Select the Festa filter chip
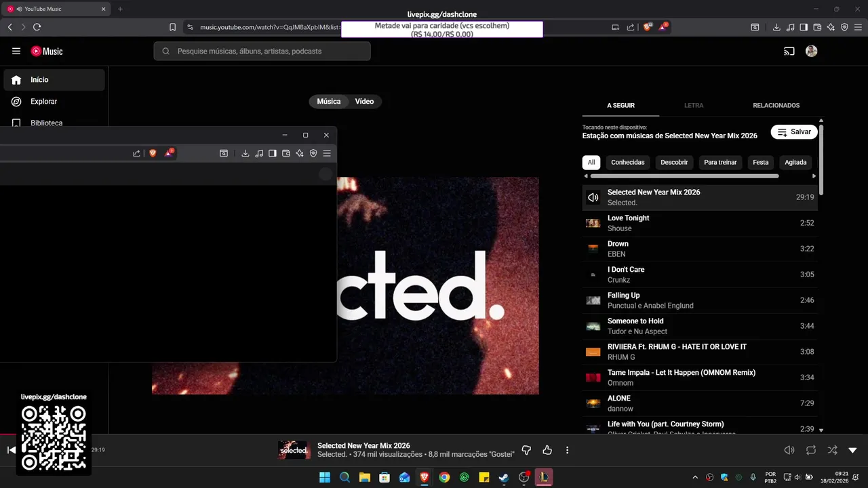 coord(761,163)
